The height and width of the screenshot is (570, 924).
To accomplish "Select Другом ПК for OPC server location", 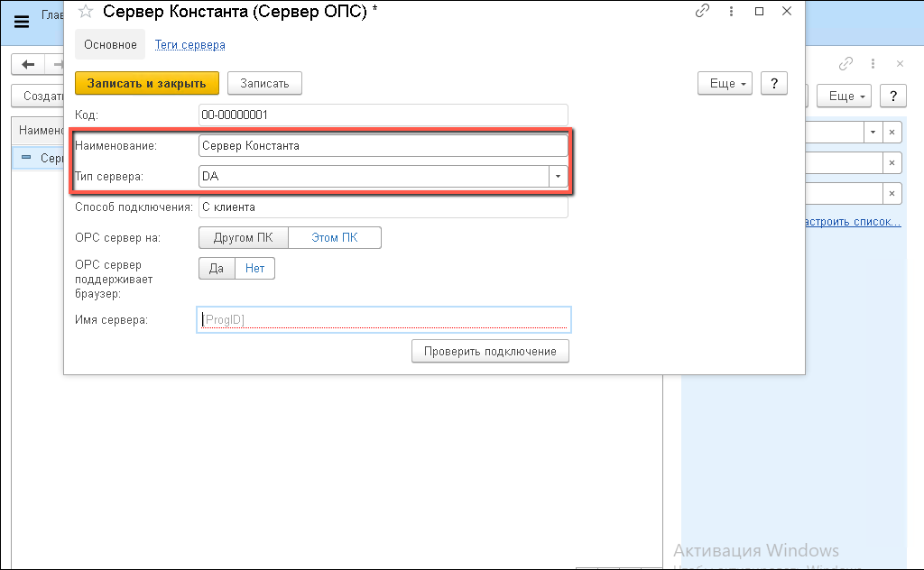I will click(242, 238).
